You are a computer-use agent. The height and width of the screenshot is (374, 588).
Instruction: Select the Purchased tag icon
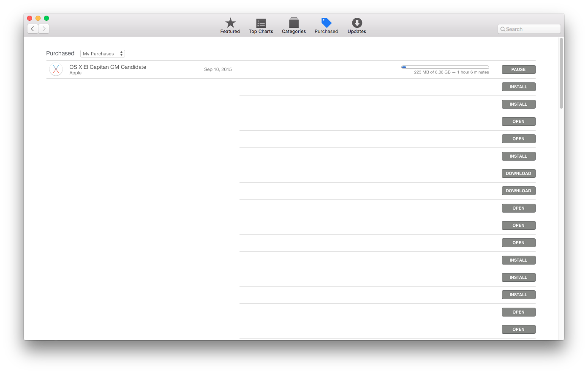tap(327, 23)
